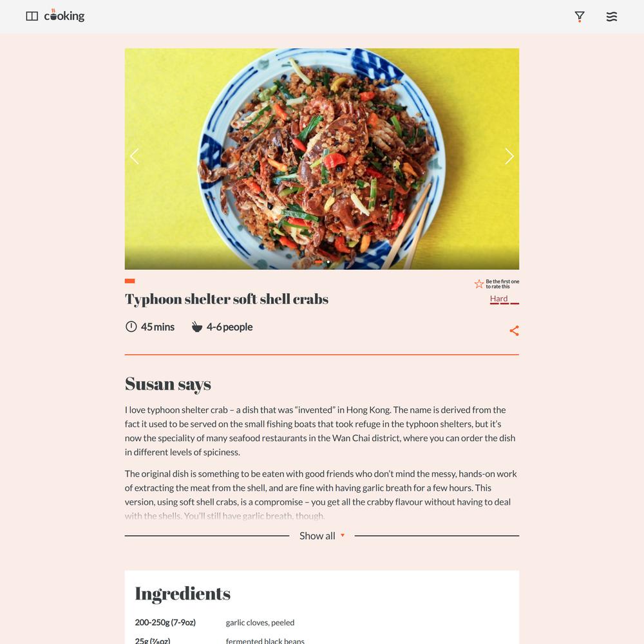Click the clock icon next to 45 mins
Viewport: 644px width, 644px height.
tap(131, 327)
